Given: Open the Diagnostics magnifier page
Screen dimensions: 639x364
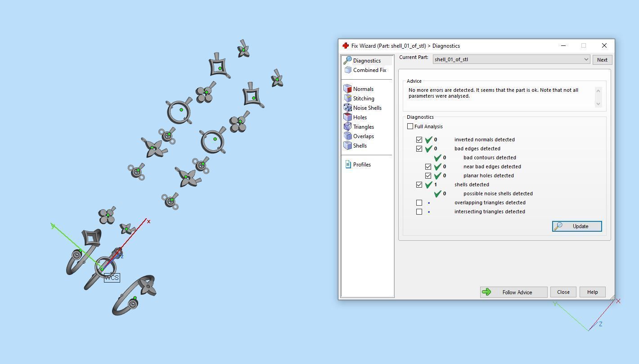Looking at the screenshot, I should click(x=347, y=61).
